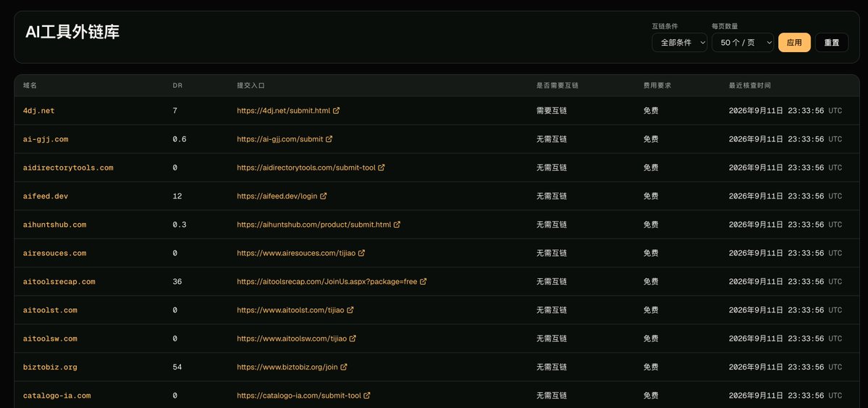Open the 每页数量 dropdown showing 50 个 / 页
The width and height of the screenshot is (868, 408).
pyautogui.click(x=742, y=43)
